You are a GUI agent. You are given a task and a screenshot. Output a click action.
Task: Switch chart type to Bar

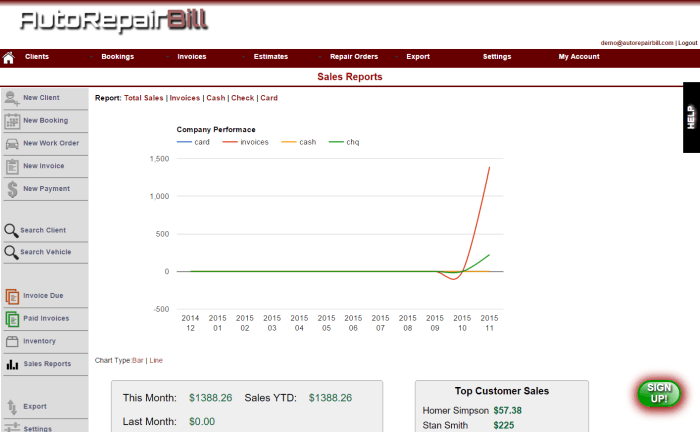[x=138, y=360]
